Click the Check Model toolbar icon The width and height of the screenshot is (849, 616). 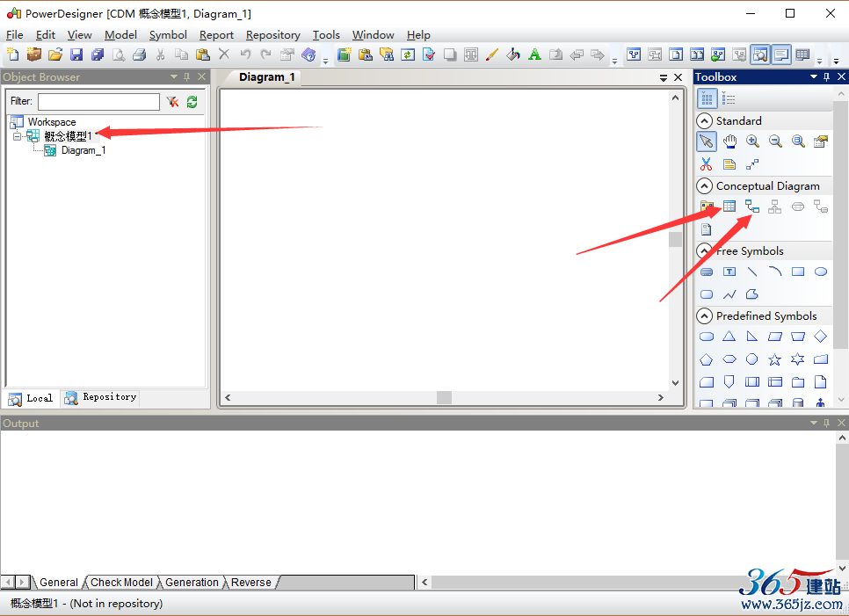pyautogui.click(x=429, y=54)
